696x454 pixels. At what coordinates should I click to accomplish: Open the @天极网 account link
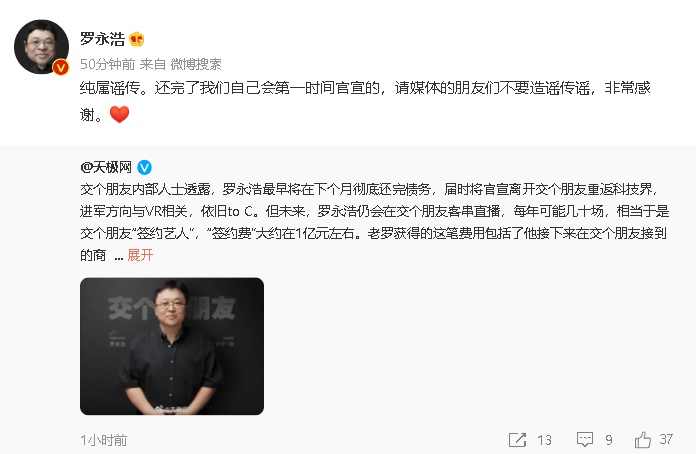click(x=106, y=167)
